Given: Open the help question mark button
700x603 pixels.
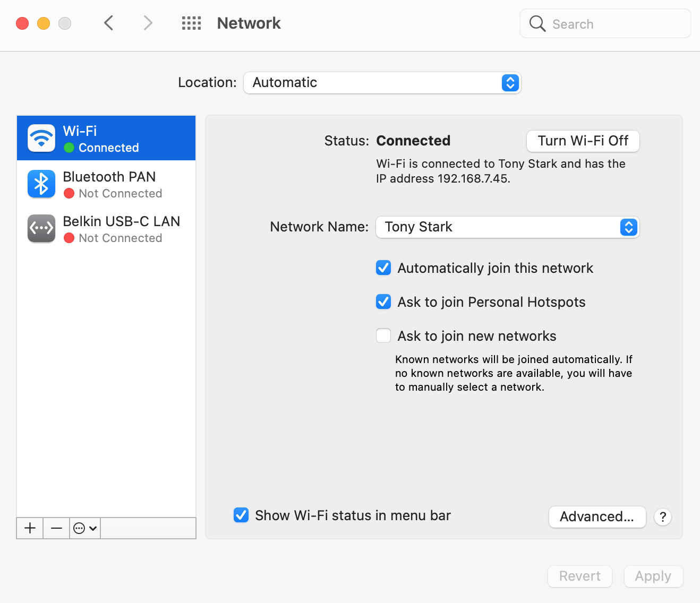Looking at the screenshot, I should tap(663, 517).
